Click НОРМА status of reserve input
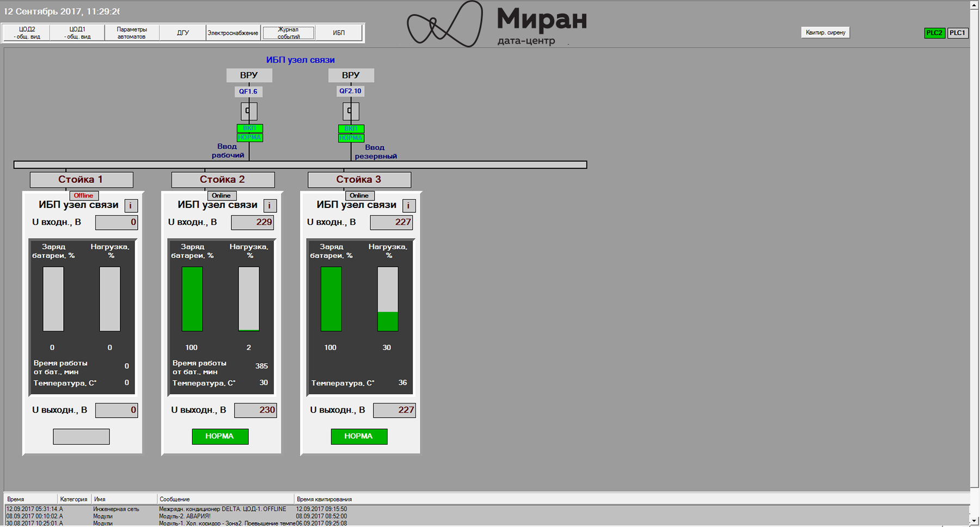Image resolution: width=980 pixels, height=527 pixels. (351, 138)
